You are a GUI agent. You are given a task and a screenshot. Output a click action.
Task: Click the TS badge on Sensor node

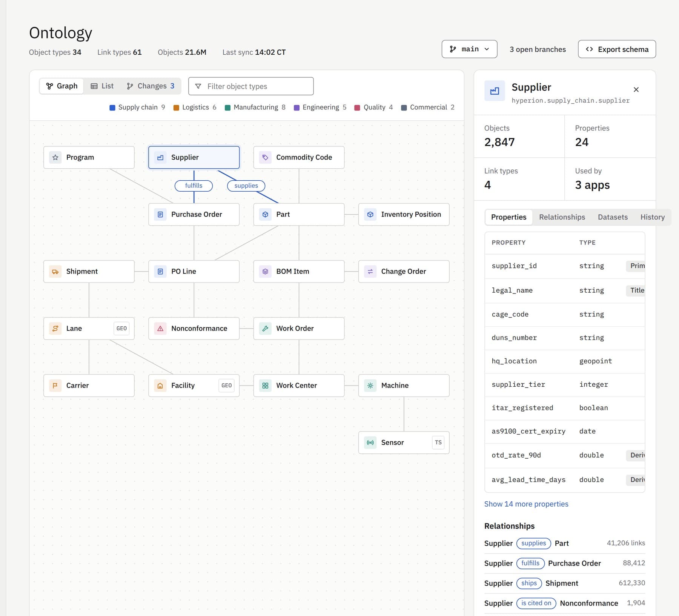click(x=438, y=442)
